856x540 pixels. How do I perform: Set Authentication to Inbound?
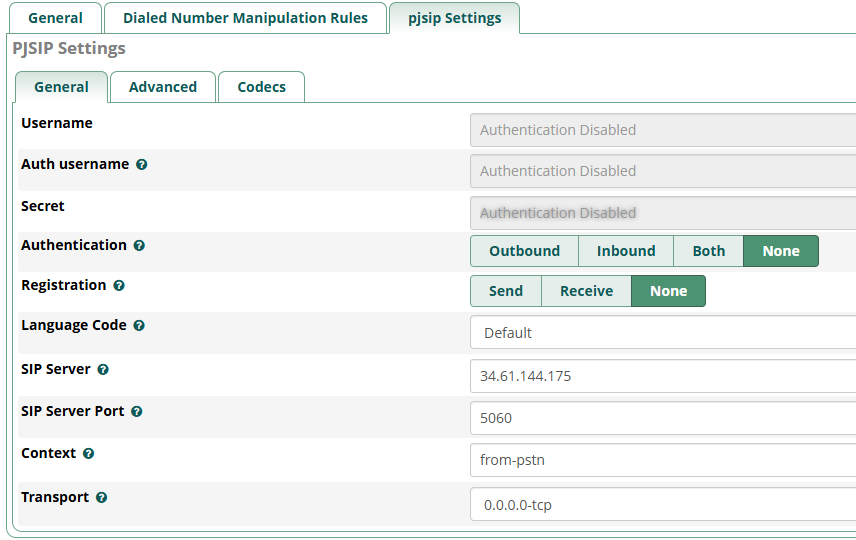(x=626, y=251)
